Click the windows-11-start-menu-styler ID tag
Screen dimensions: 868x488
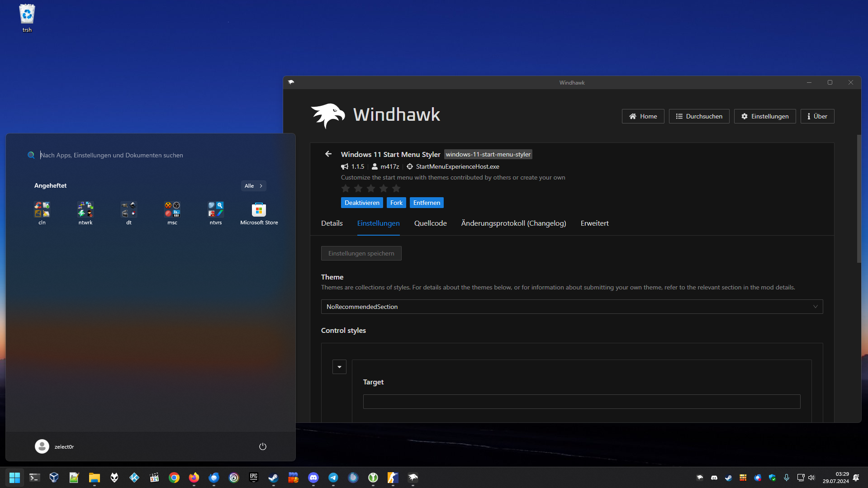click(x=488, y=154)
